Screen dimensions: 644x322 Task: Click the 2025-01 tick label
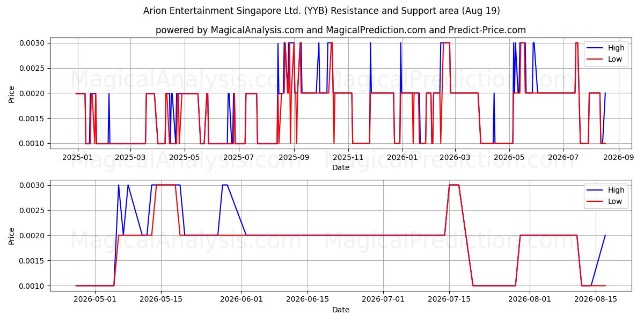[x=78, y=157]
